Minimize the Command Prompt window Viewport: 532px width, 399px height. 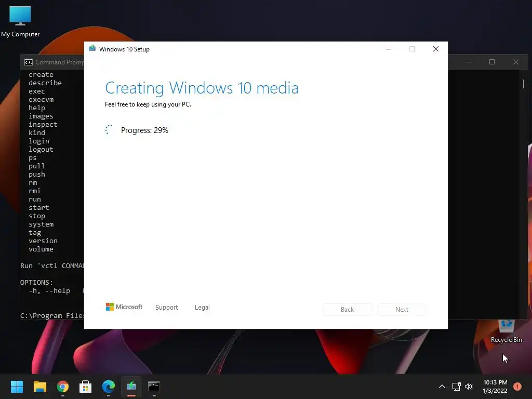point(469,62)
